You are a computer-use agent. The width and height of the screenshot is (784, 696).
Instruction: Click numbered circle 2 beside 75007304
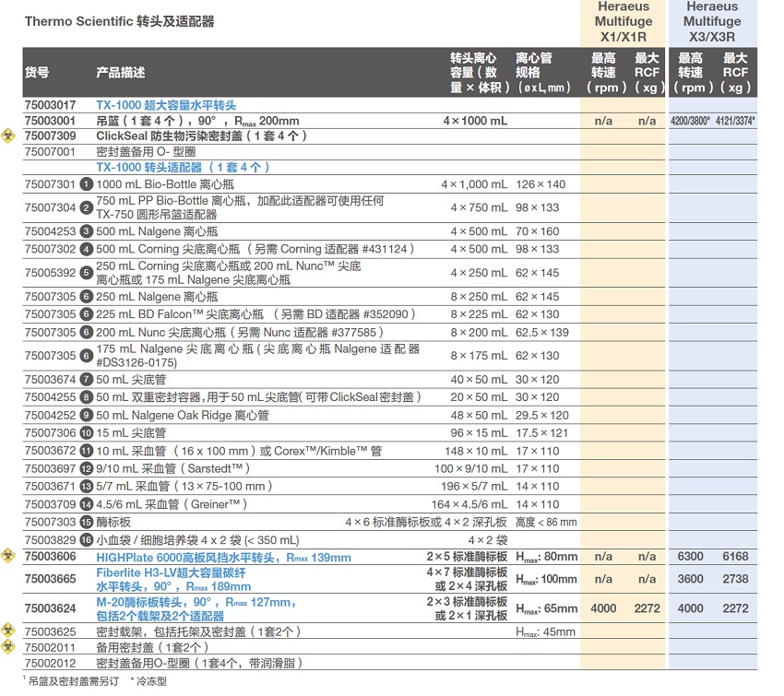(87, 207)
